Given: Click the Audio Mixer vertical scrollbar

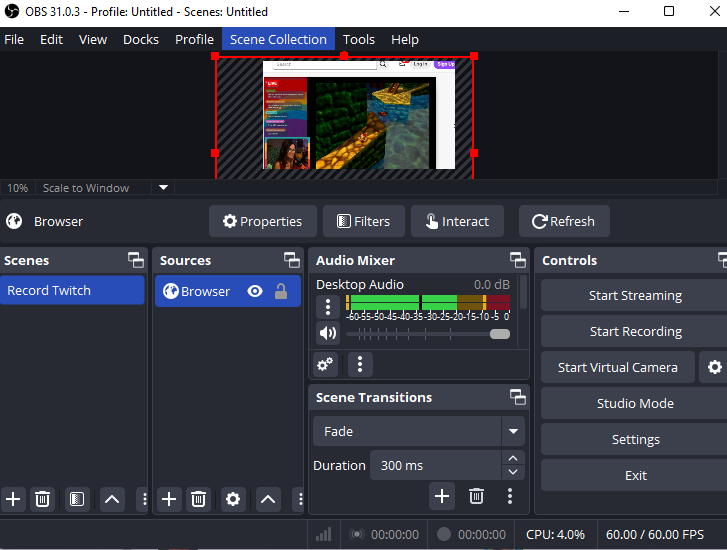Looking at the screenshot, I should pos(523,292).
